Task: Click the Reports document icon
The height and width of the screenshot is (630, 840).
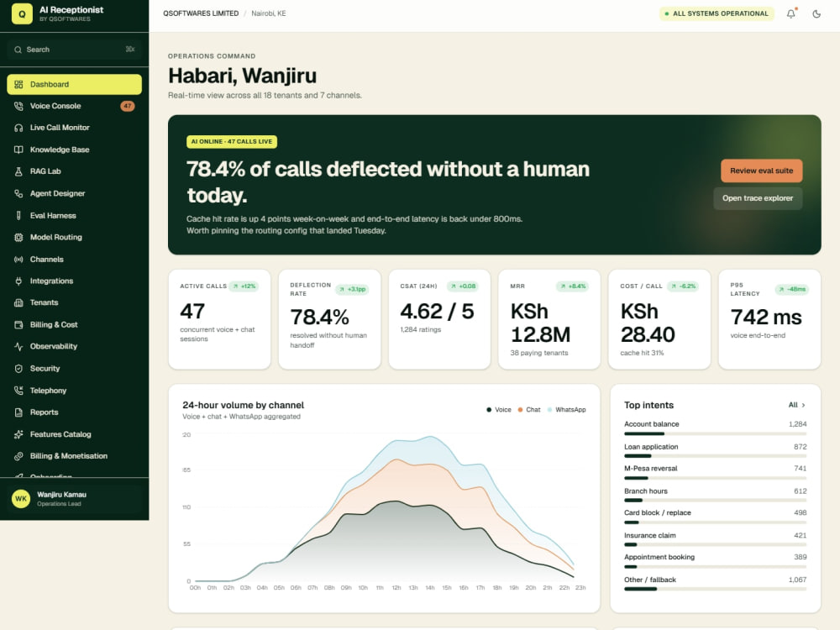Action: (x=18, y=412)
